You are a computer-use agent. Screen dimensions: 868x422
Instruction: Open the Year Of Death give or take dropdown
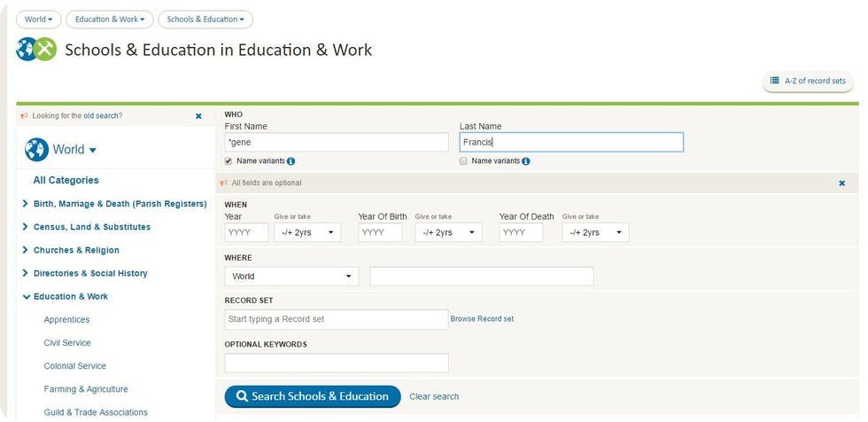point(595,232)
